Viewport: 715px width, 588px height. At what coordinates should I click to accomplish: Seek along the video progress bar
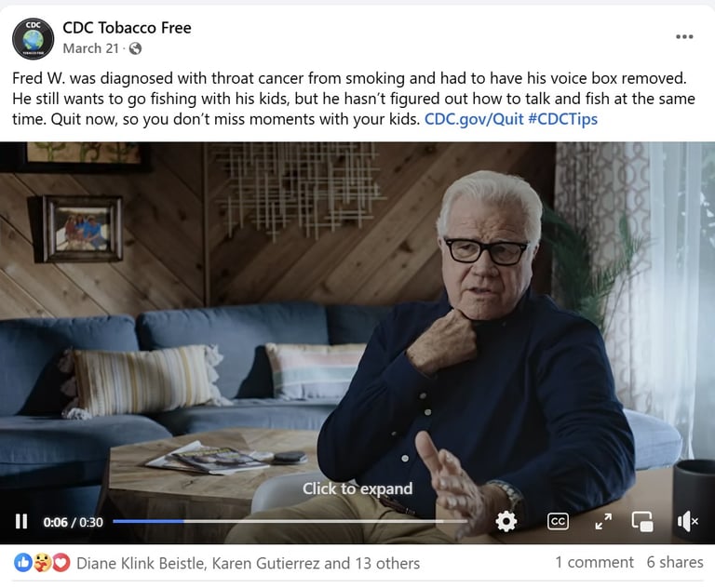pyautogui.click(x=290, y=521)
